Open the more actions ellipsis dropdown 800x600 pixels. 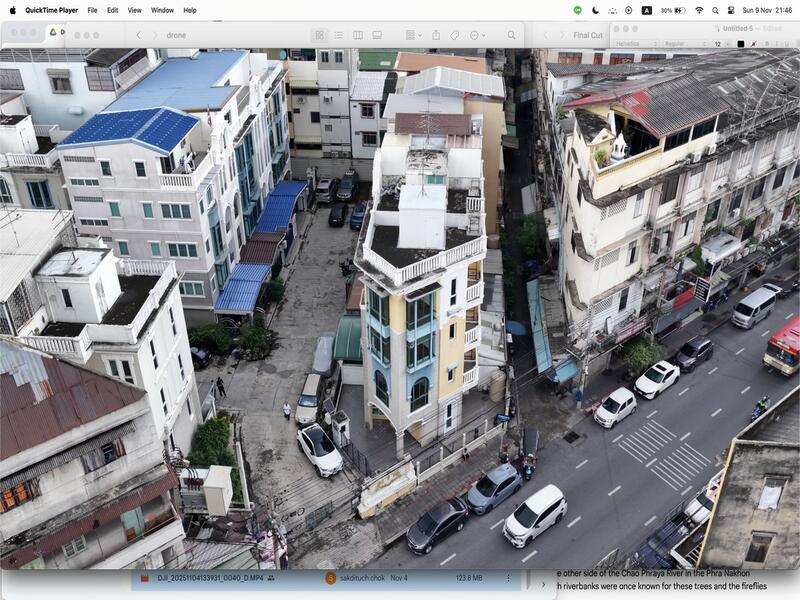tap(477, 36)
